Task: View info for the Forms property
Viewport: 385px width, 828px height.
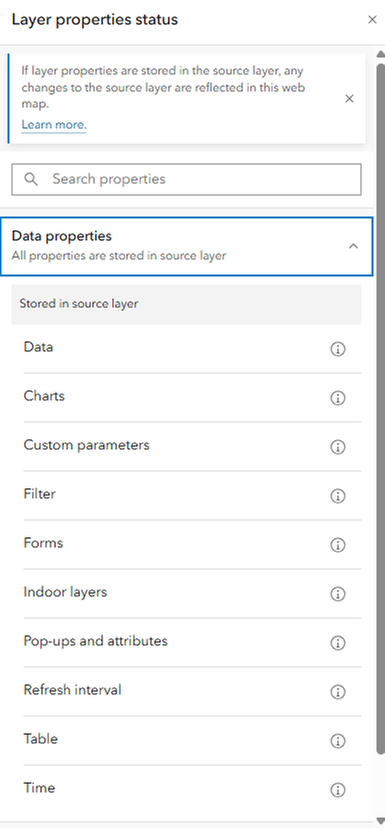Action: [337, 545]
